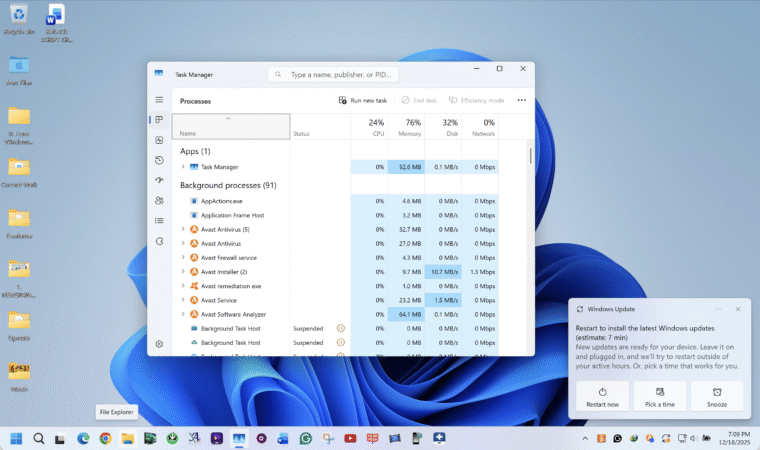
Task: Click Pick a time in update notification
Action: coord(660,397)
